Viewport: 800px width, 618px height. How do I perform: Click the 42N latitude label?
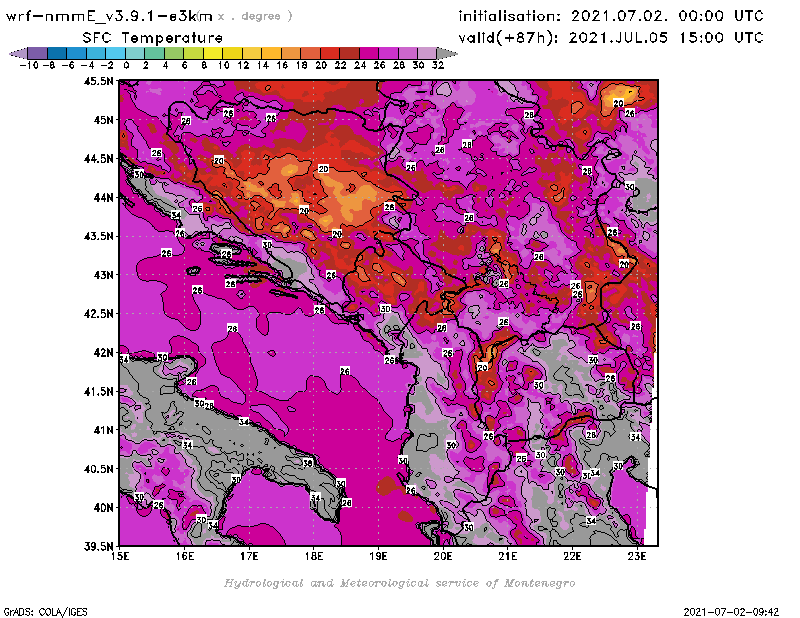[x=103, y=353]
